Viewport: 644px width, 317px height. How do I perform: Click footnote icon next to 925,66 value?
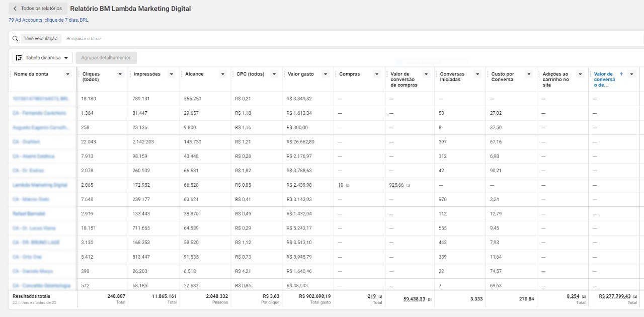pos(408,186)
